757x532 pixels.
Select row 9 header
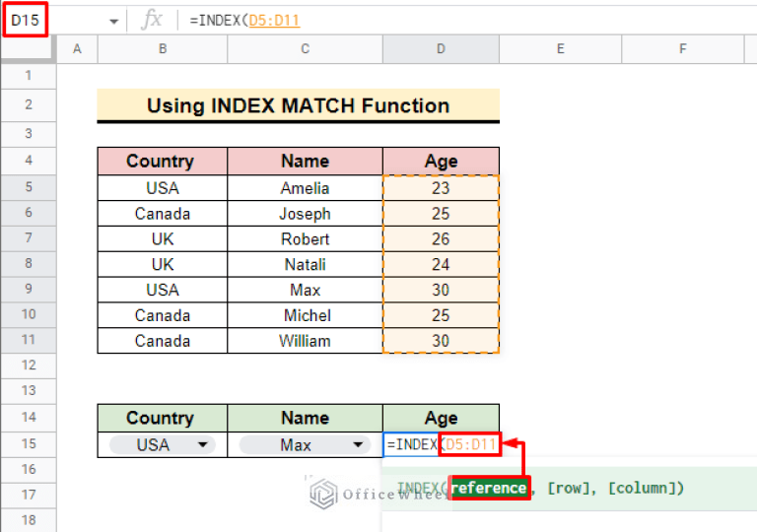click(29, 289)
